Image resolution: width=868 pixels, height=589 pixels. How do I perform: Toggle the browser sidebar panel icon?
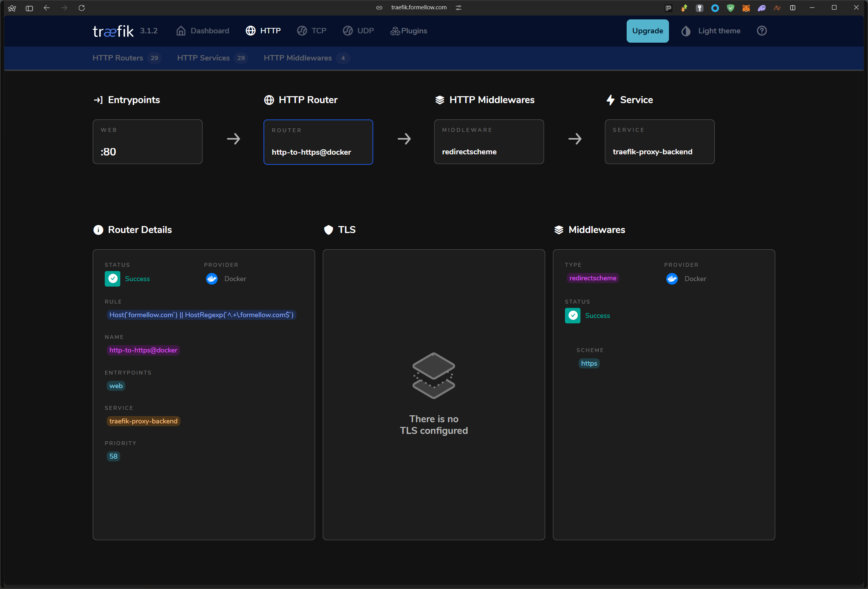pos(29,8)
